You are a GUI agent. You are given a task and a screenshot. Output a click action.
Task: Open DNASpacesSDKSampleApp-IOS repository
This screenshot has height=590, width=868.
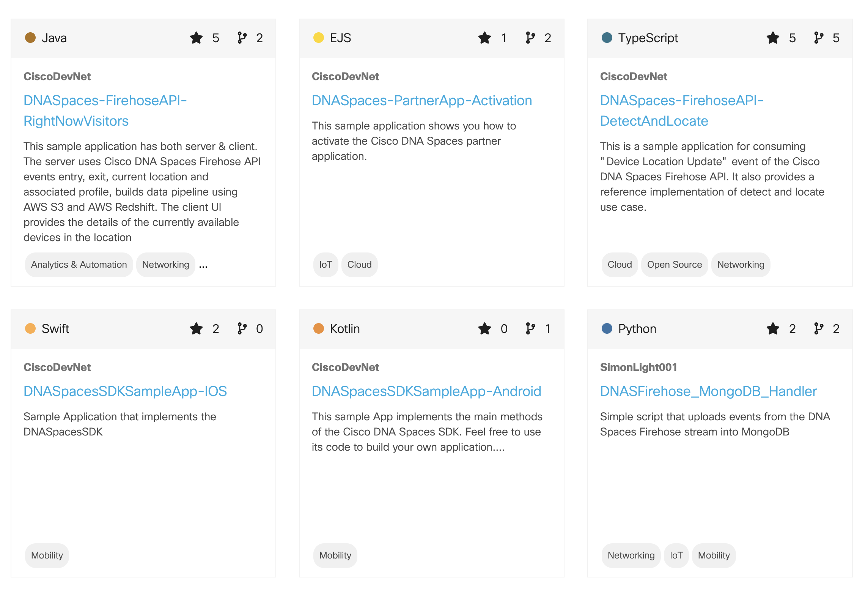[x=125, y=391]
